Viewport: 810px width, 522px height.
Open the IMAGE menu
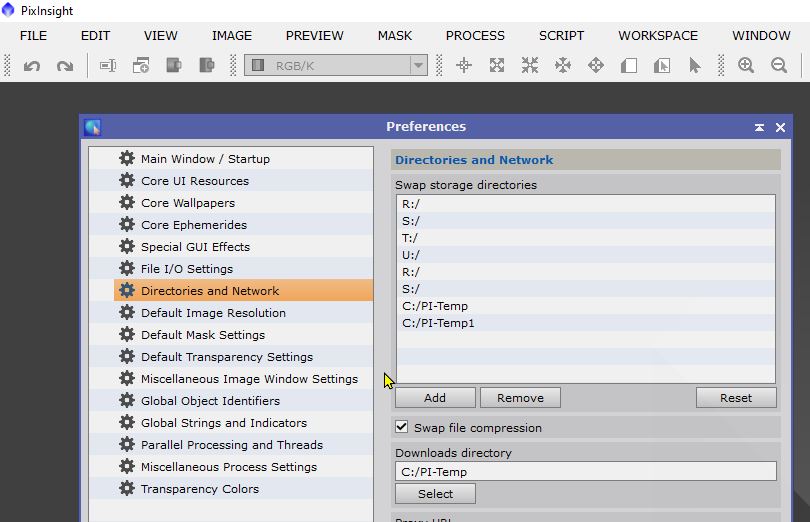click(x=232, y=36)
